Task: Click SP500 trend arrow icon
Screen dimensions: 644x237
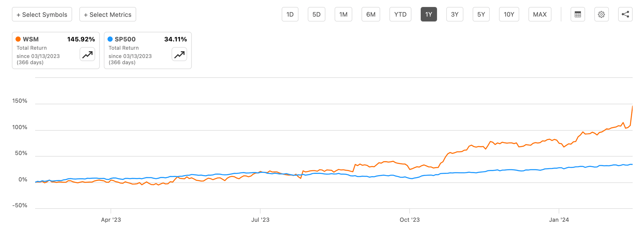Action: pos(179,55)
